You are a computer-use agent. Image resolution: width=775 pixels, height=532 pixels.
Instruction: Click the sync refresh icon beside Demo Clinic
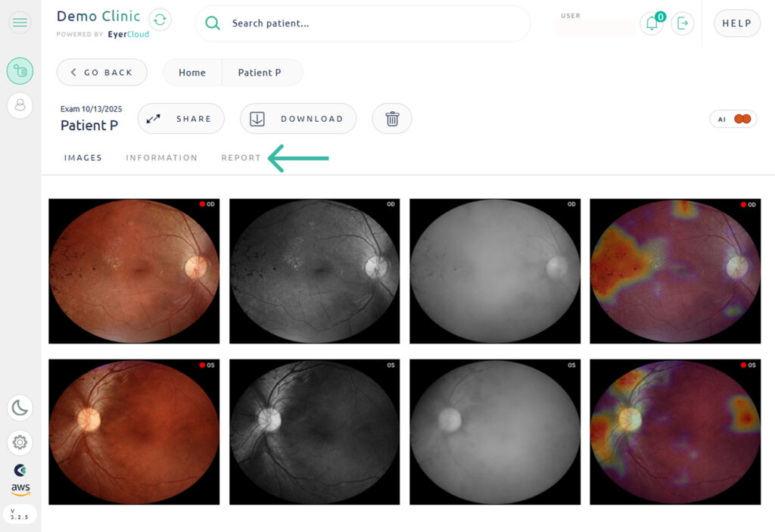pos(160,20)
